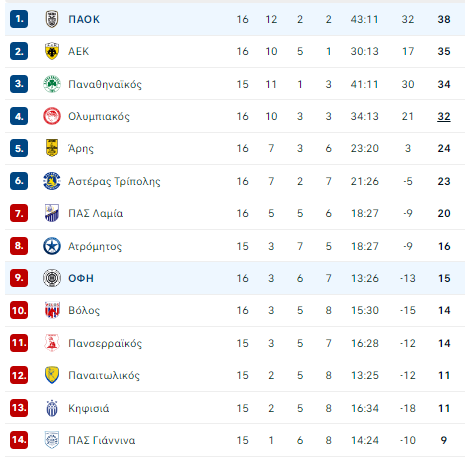Click the 43:11 goals score for ΠΑΟΚ
This screenshot has width=465, height=458.
364,19
